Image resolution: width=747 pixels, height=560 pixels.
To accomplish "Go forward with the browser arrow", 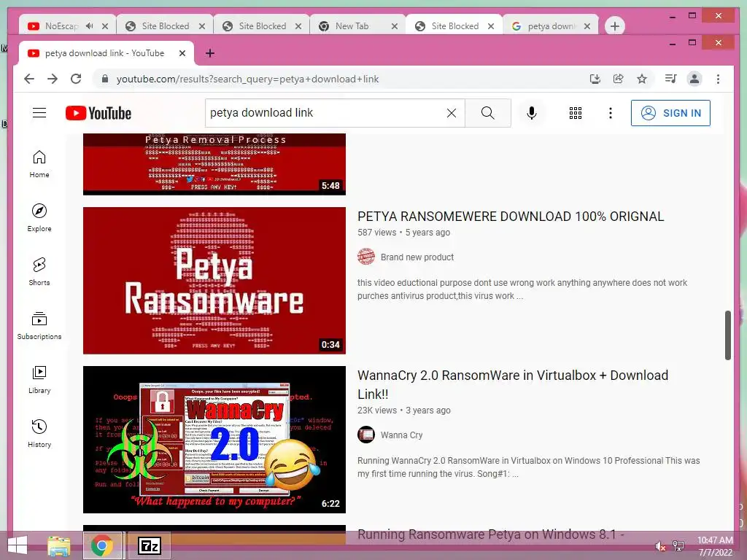I will coord(53,79).
